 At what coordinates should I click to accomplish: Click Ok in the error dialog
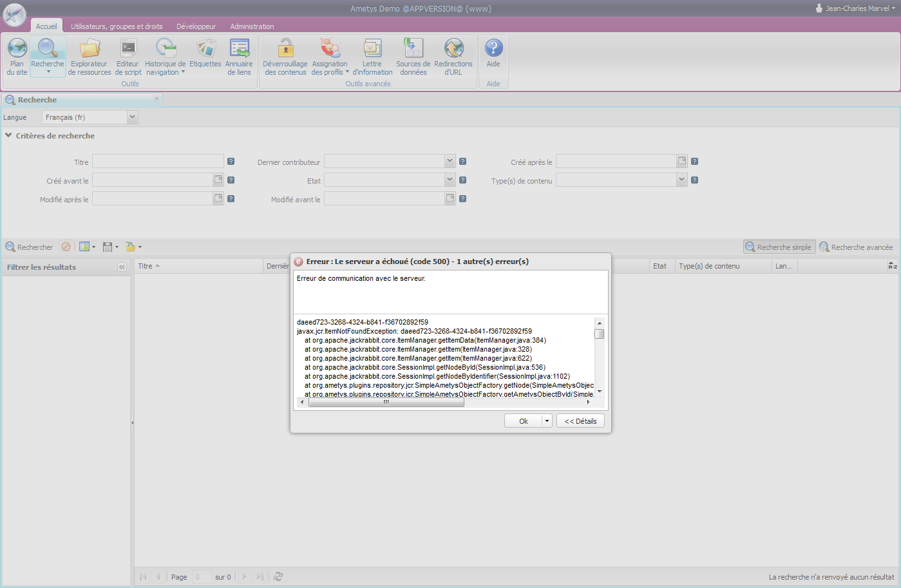(x=524, y=421)
